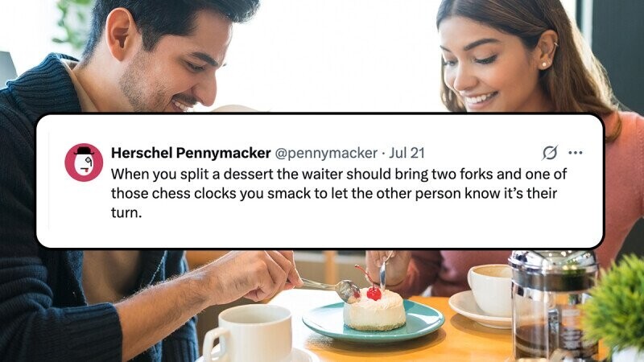This screenshot has width=644, height=362.
Task: Click the green potted plant beside the press
Action: click(x=614, y=308)
